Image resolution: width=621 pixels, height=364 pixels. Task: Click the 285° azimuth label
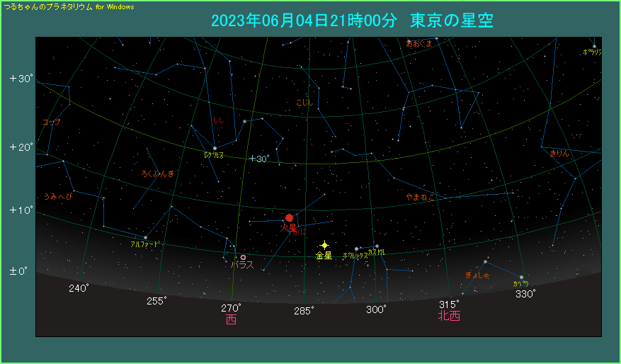click(304, 310)
